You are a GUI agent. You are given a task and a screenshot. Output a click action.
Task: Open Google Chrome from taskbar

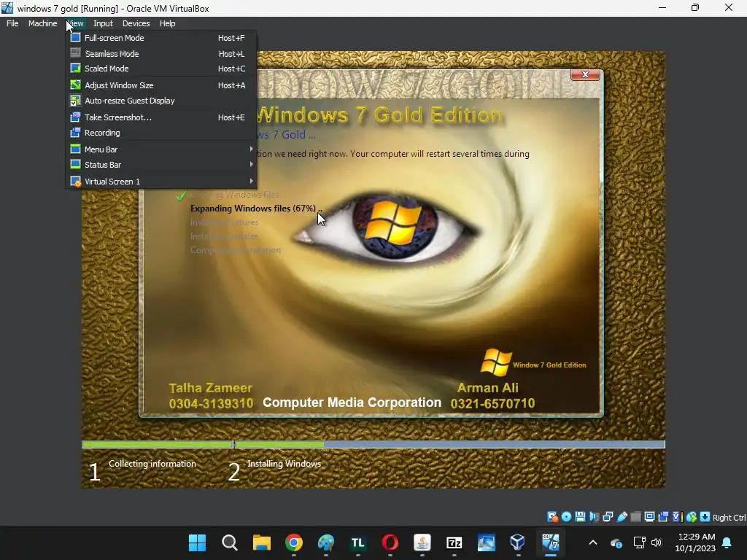point(294,542)
